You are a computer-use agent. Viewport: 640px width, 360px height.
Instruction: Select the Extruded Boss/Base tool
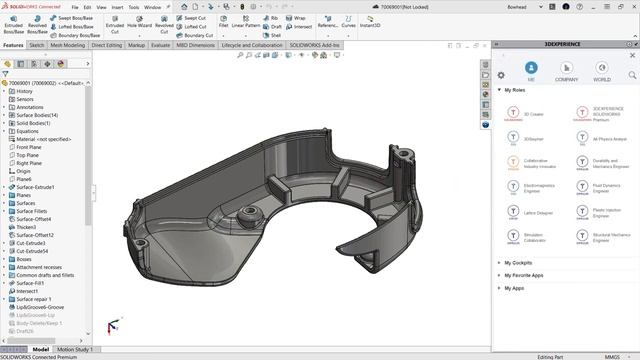(x=13, y=25)
